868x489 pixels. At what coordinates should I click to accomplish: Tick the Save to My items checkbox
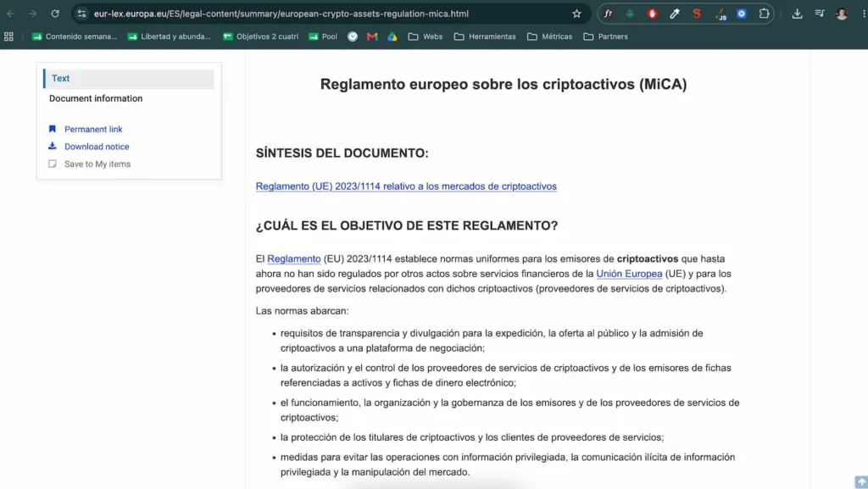(52, 164)
